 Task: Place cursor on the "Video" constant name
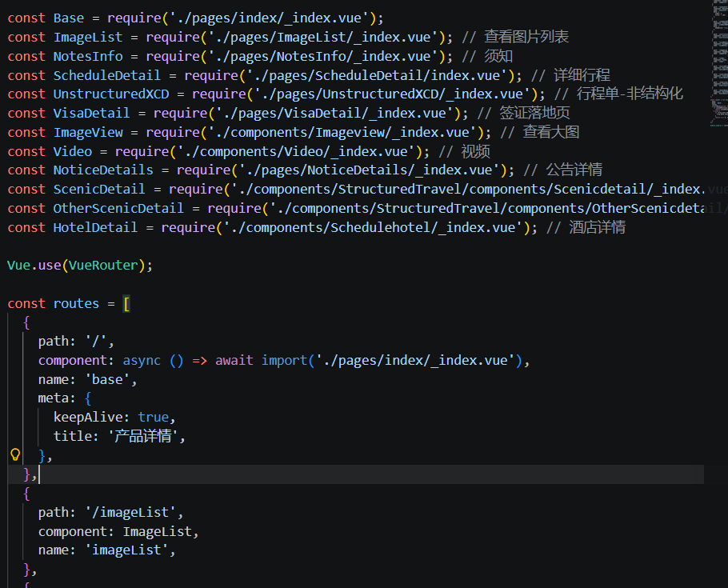point(73,151)
